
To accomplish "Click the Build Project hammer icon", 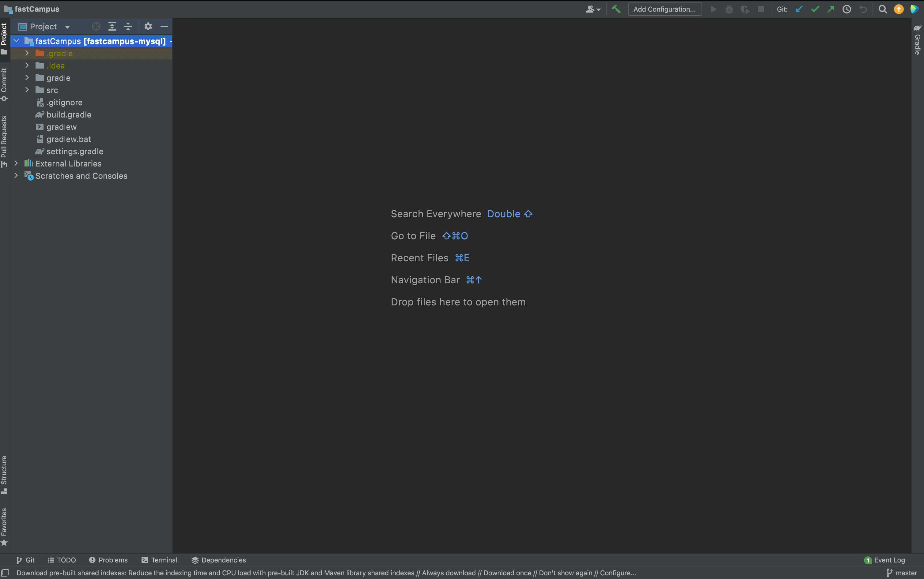I will (x=616, y=9).
